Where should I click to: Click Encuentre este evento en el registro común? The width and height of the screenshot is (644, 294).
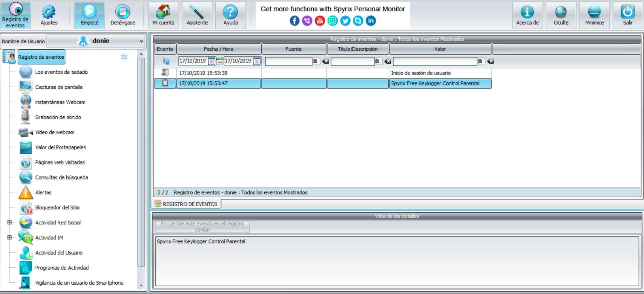click(202, 227)
